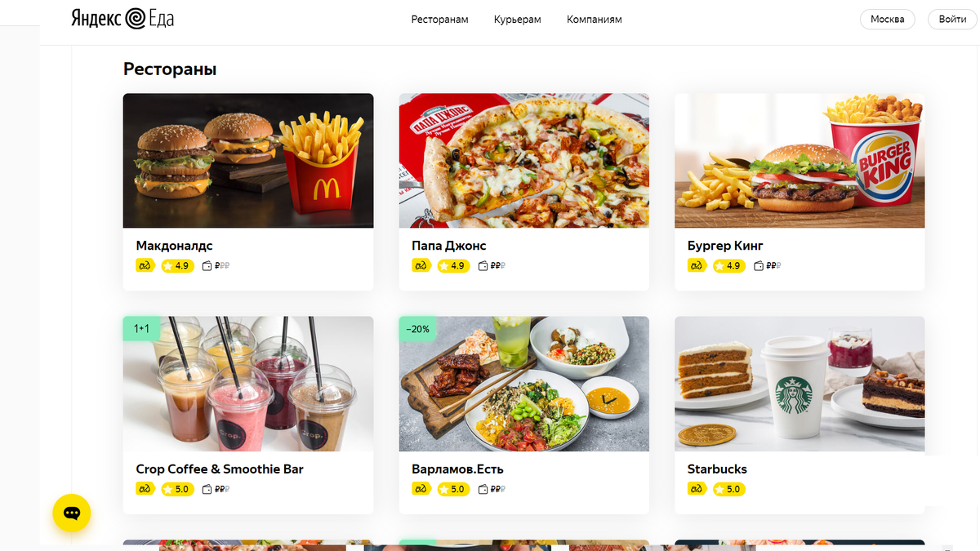Open the Макдоналдс restaurant title
This screenshot has height=551, width=980.
coord(175,245)
